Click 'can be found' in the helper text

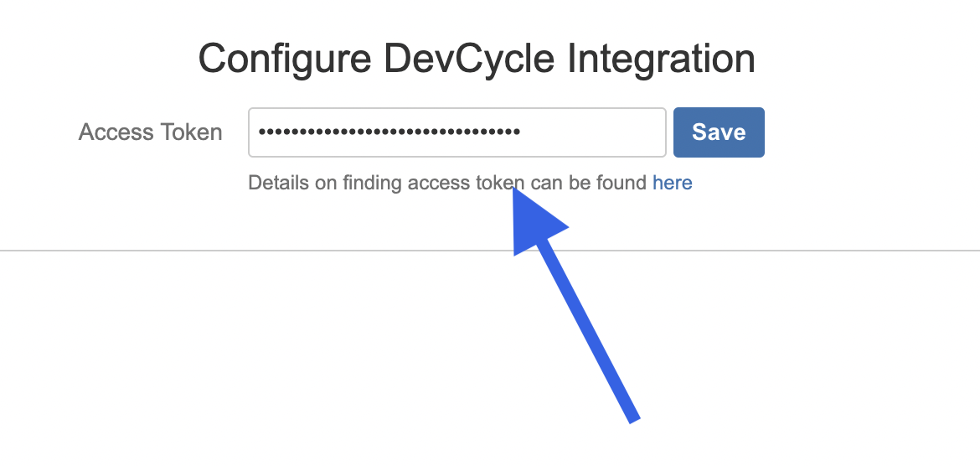point(589,183)
